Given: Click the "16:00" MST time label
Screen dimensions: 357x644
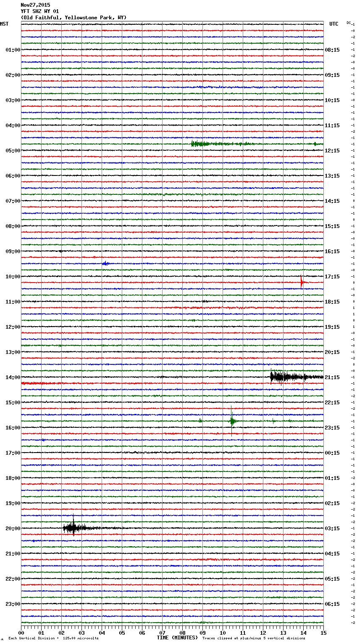Looking at the screenshot, I should (13, 428).
